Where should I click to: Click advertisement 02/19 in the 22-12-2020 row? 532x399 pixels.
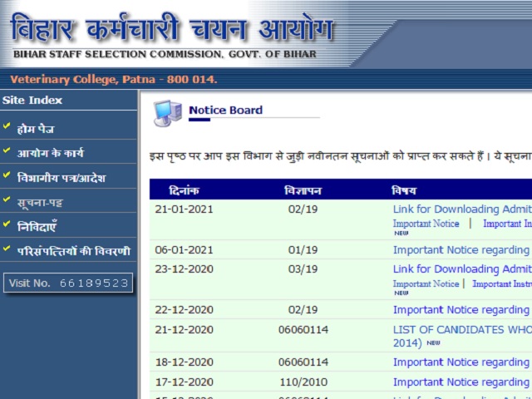coord(303,310)
